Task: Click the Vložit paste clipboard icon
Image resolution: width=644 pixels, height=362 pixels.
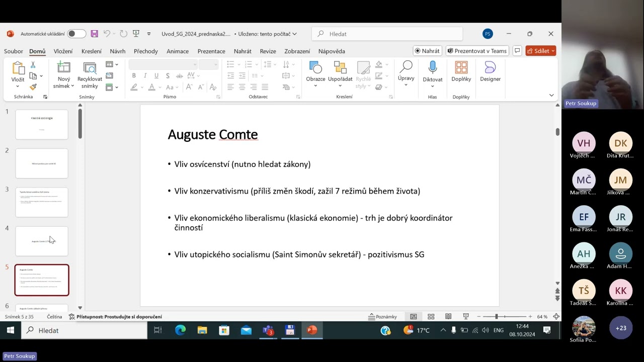Action: 18,68
